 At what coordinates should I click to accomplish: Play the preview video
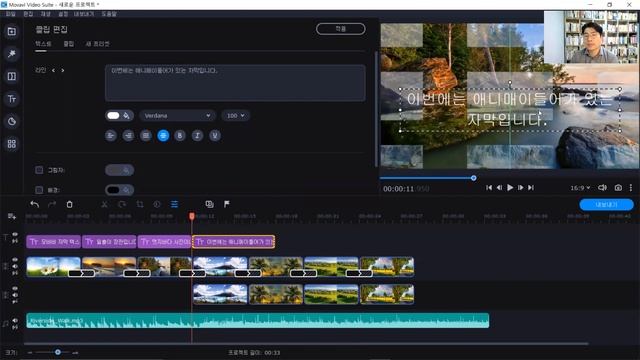510,188
